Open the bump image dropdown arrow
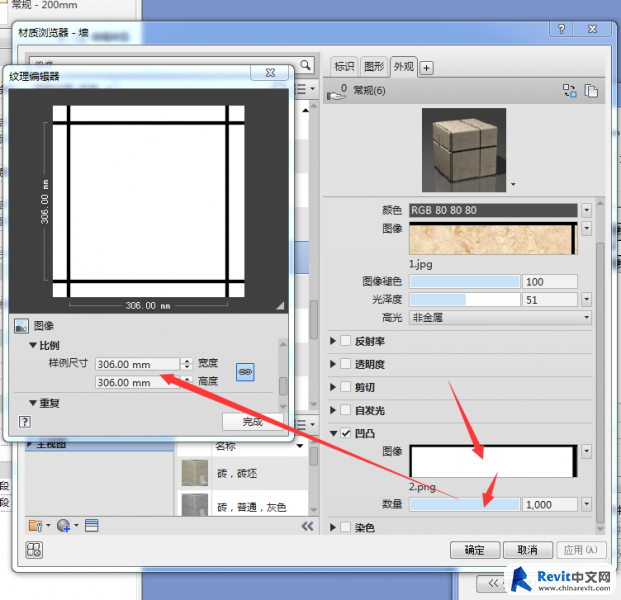Image resolution: width=621 pixels, height=600 pixels. pos(587,451)
